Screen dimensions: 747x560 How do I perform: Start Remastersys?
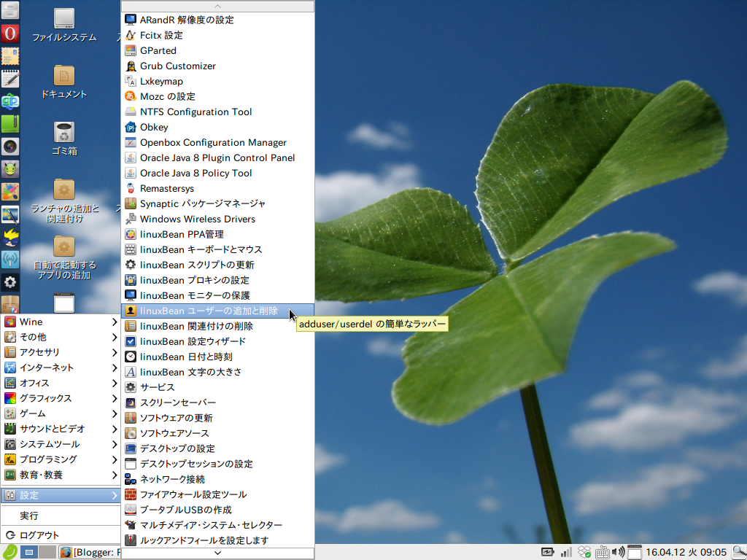pyautogui.click(x=168, y=188)
